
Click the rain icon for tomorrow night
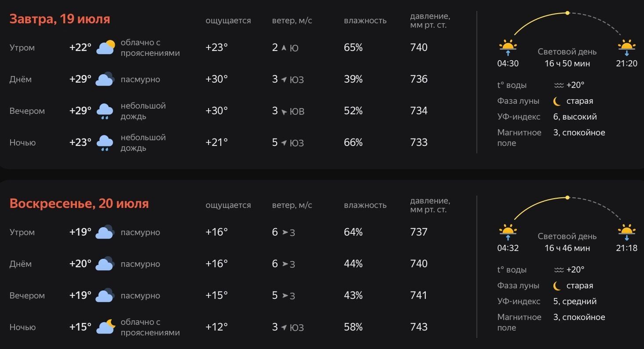point(105,143)
